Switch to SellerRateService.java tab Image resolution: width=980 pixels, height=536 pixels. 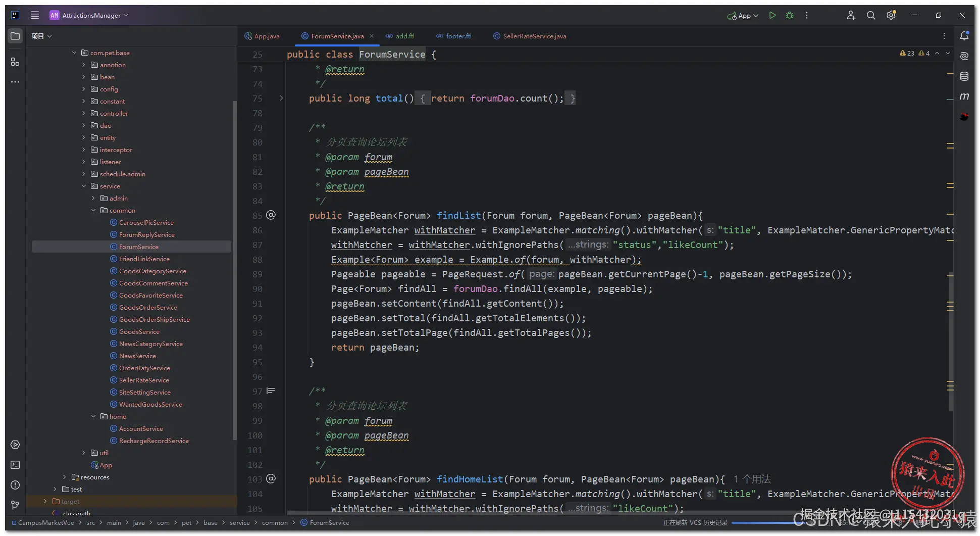pyautogui.click(x=530, y=36)
